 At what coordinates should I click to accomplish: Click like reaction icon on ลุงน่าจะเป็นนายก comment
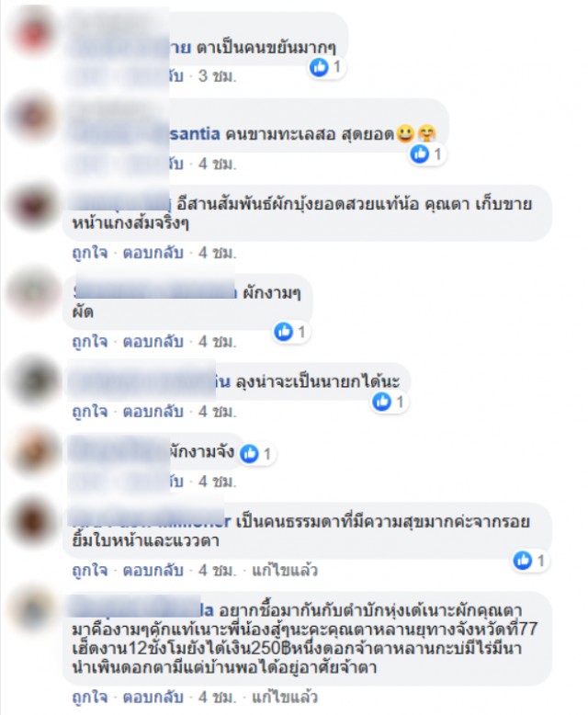coord(381,402)
